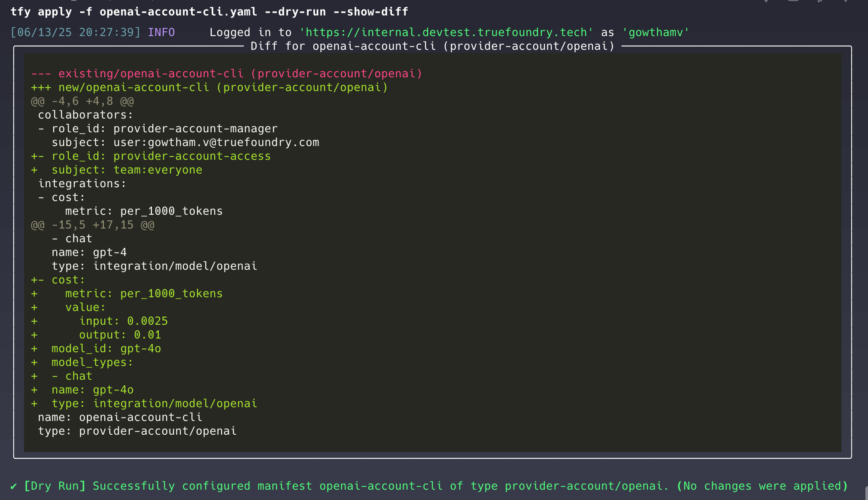Click the @@ -15,5 +17,15 @@ hunk marker
This screenshot has width=868, height=500.
click(x=93, y=225)
